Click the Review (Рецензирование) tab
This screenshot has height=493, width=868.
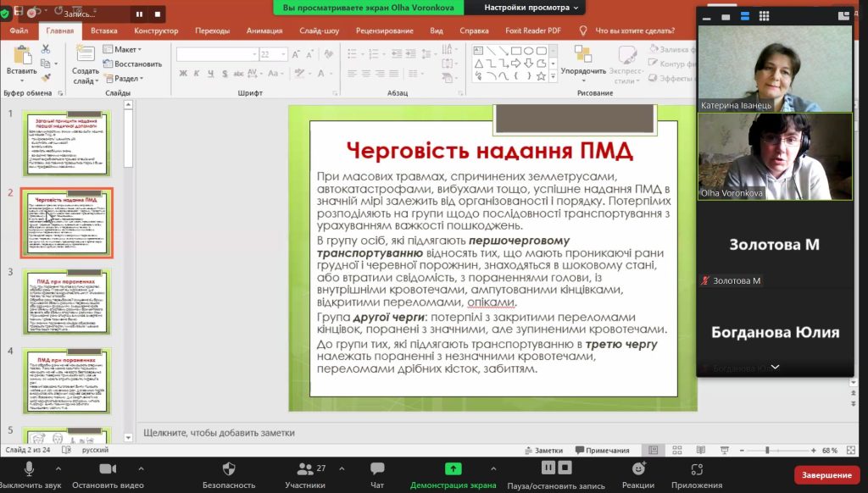click(x=385, y=31)
